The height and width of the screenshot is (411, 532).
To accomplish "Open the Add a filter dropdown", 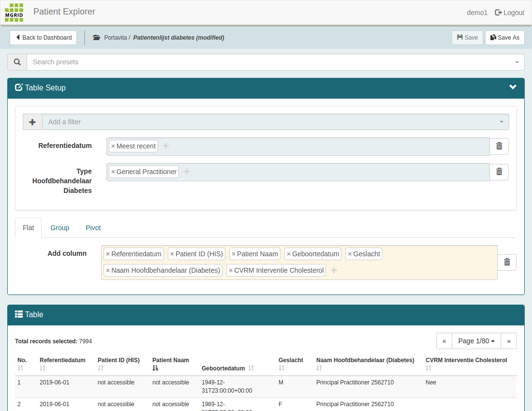I will tap(501, 122).
